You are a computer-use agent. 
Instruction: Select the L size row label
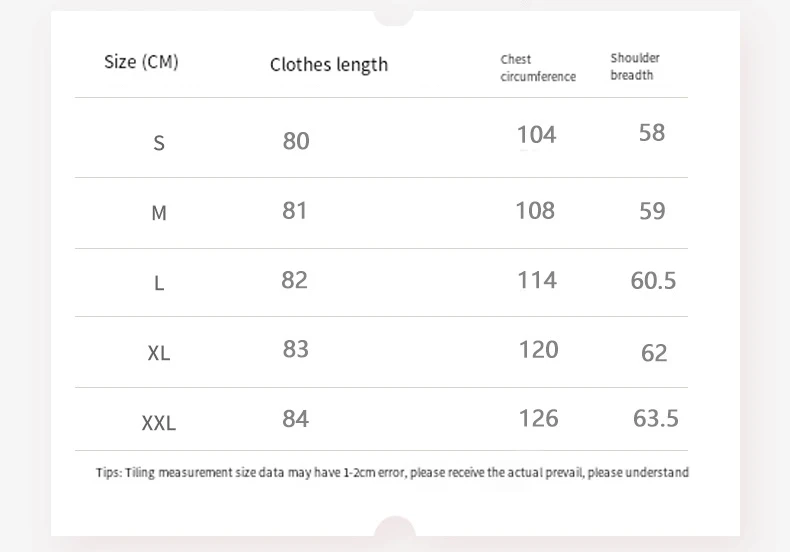tap(158, 283)
